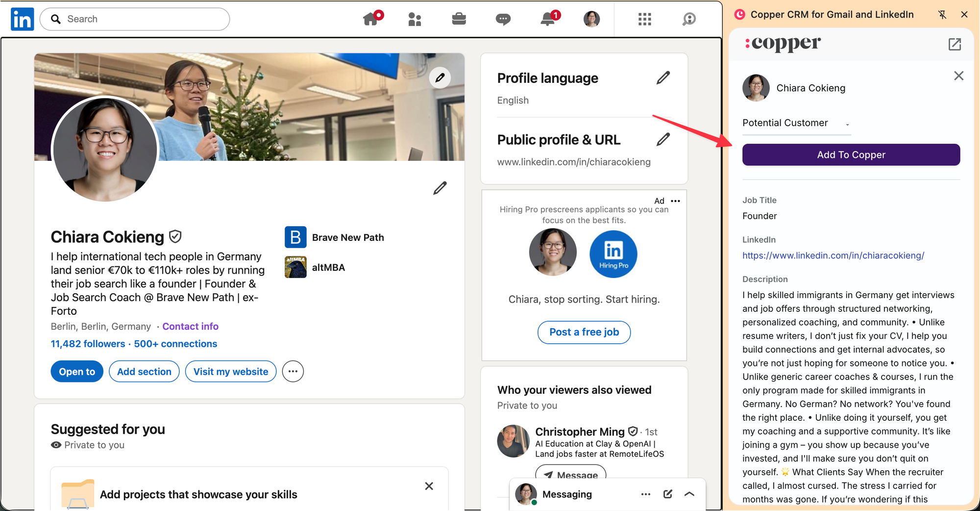View 500+ connections

click(175, 344)
